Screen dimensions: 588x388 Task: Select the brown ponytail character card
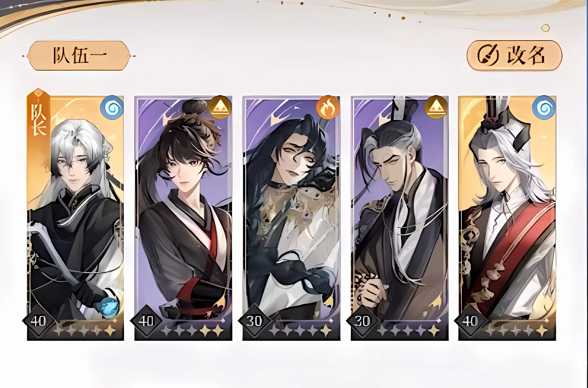point(183,218)
